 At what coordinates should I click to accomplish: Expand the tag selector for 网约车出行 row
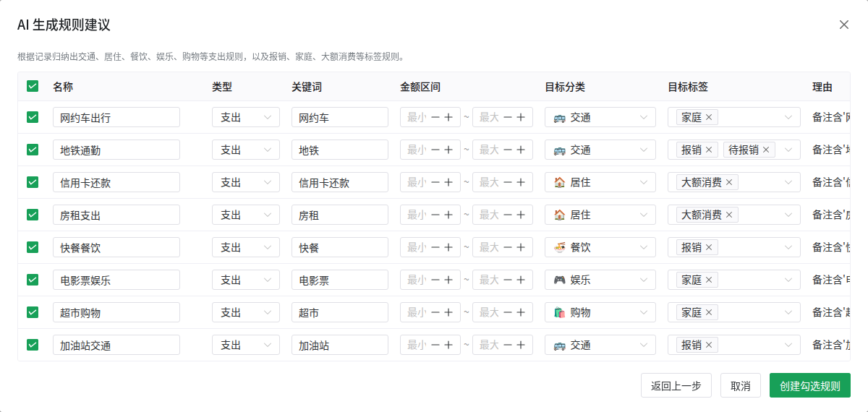(x=788, y=117)
